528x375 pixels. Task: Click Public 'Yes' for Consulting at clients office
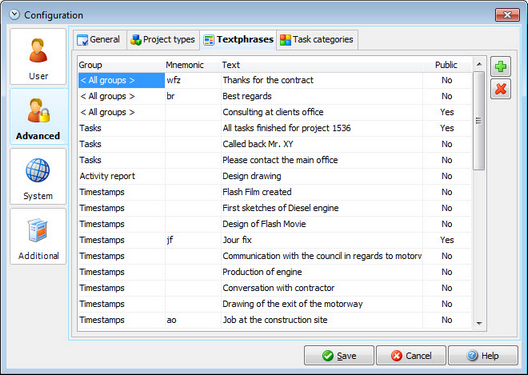(447, 112)
